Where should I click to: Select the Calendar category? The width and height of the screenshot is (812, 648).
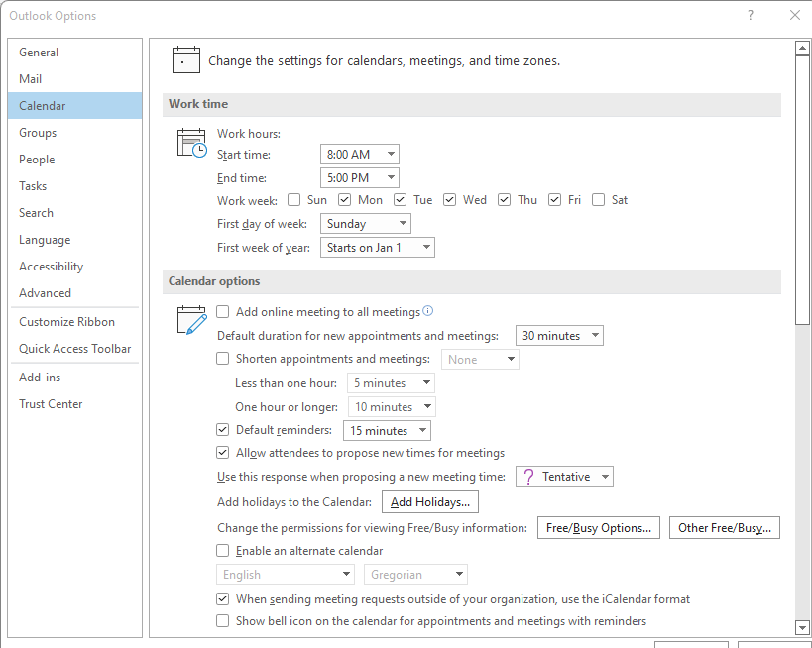click(75, 106)
